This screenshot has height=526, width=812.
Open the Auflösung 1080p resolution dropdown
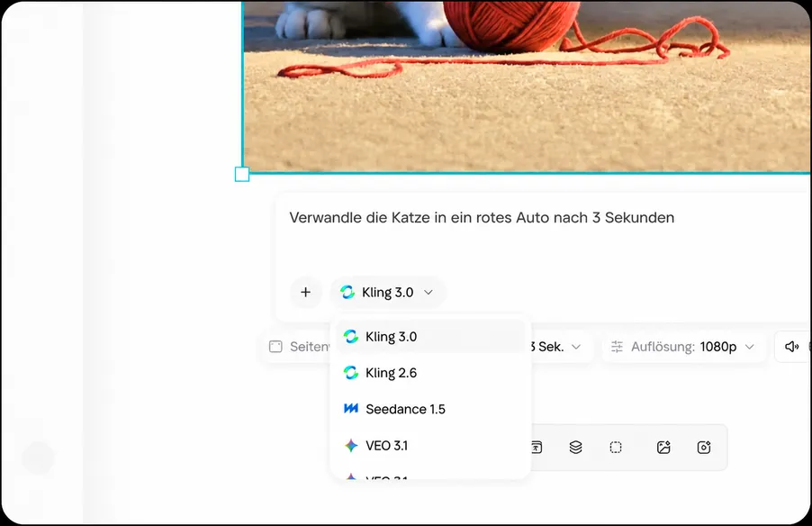click(683, 347)
